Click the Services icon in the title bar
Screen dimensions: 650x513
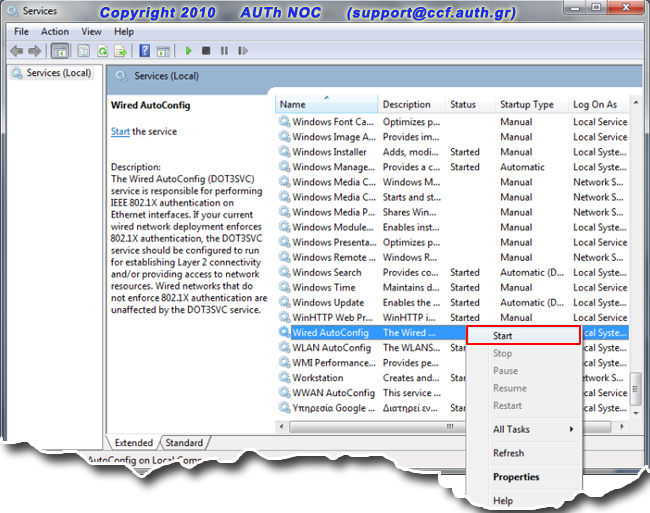[12, 11]
